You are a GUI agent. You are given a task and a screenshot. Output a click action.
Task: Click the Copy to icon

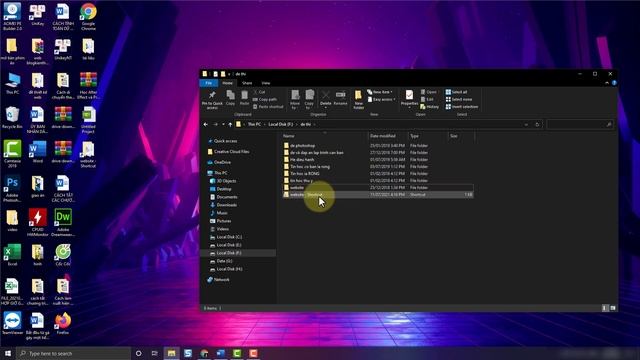(x=309, y=99)
